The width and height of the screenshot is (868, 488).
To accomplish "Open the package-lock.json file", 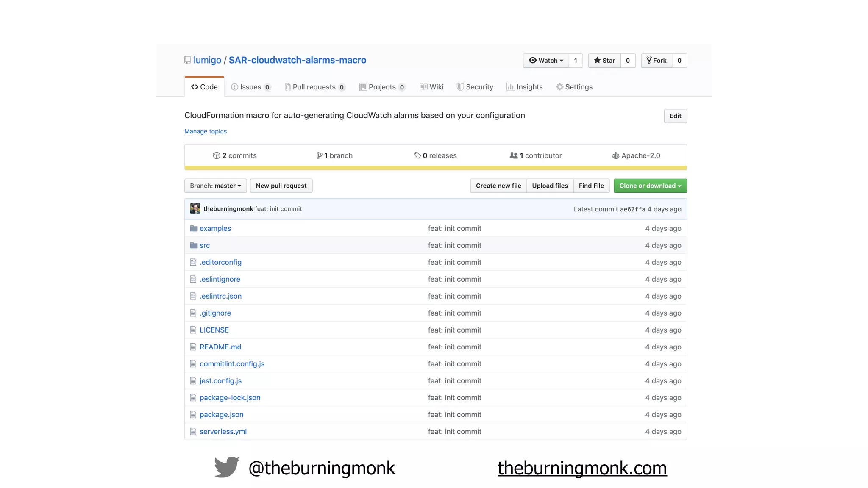I will tap(230, 398).
